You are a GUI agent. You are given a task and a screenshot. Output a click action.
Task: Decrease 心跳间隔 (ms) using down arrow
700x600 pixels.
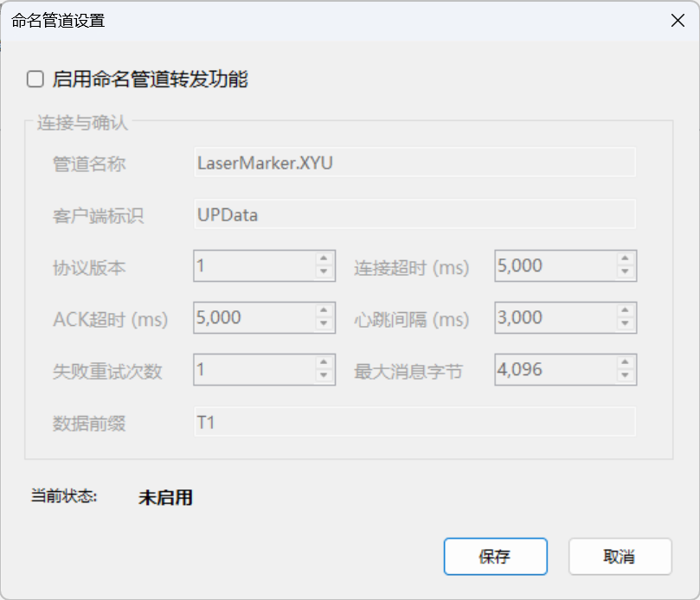point(625,324)
